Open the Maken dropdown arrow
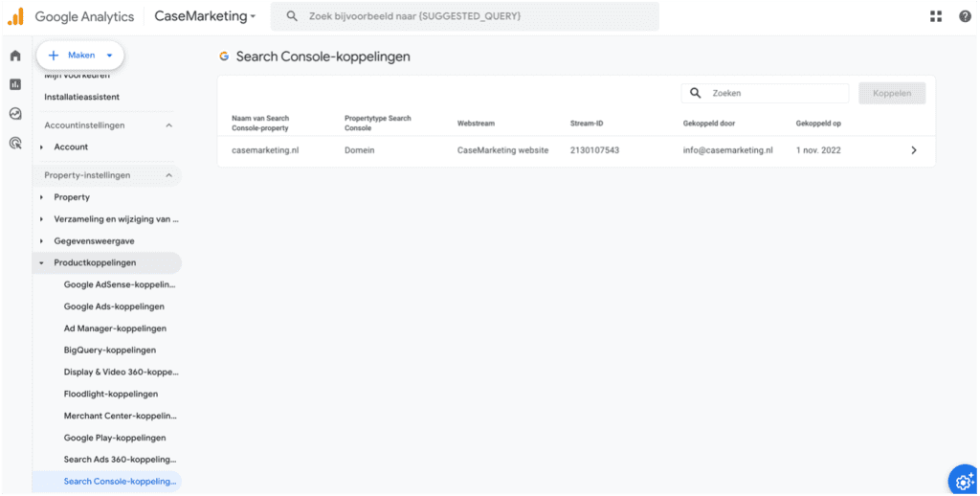The image size is (980, 496). pos(109,56)
